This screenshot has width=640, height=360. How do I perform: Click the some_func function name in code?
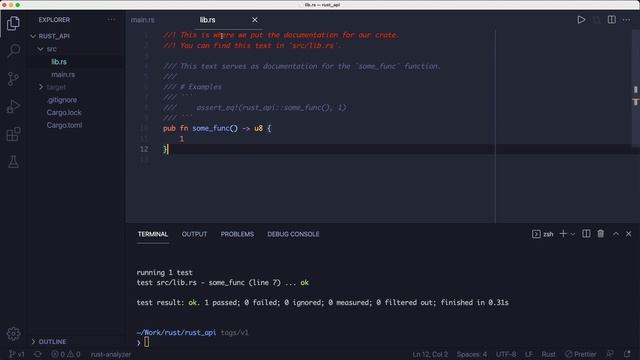[211, 128]
